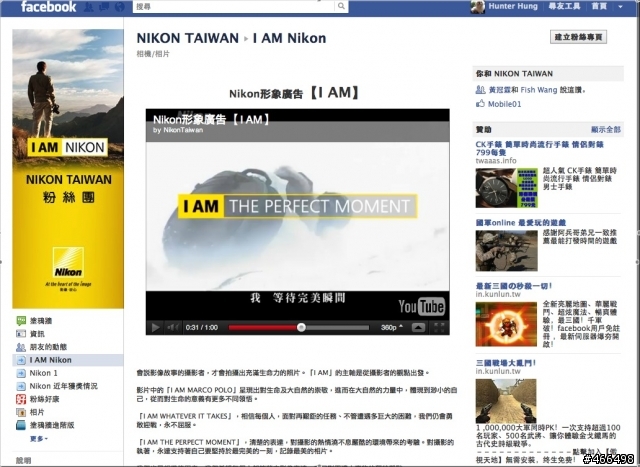This screenshot has width=640, height=467.
Task: Click the video progress slider knob
Action: click(x=301, y=327)
